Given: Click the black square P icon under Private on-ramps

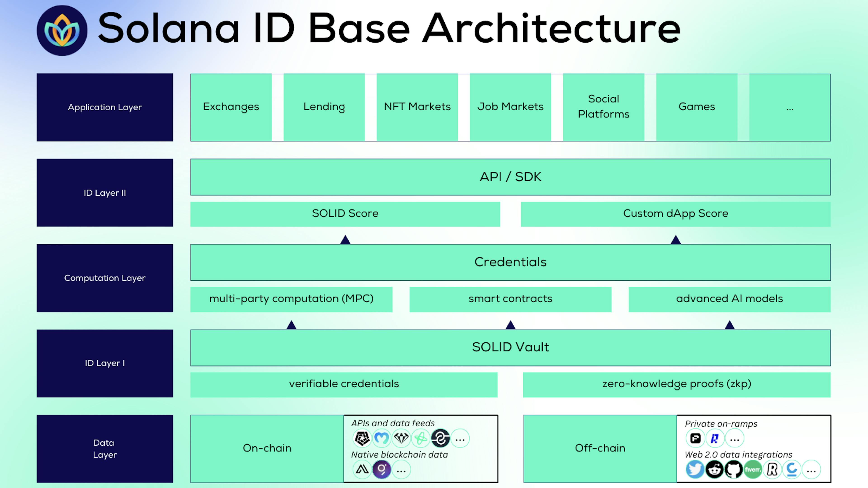Looking at the screenshot, I should (695, 438).
